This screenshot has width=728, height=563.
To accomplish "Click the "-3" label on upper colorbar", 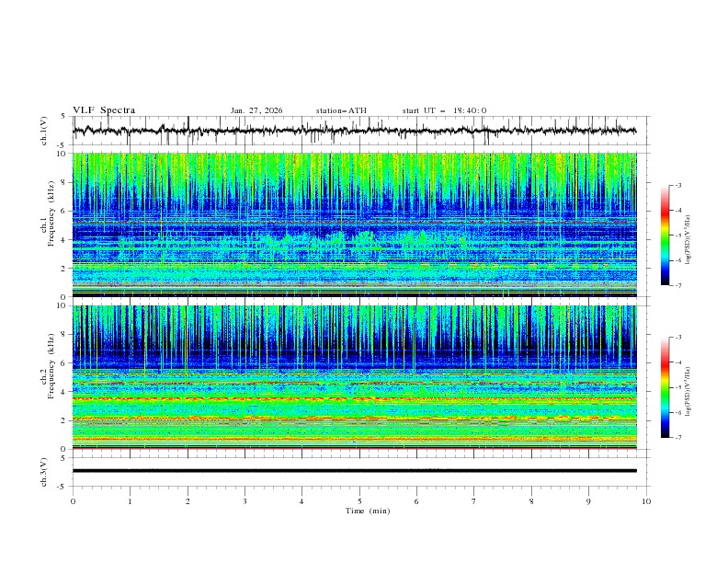I will point(677,185).
